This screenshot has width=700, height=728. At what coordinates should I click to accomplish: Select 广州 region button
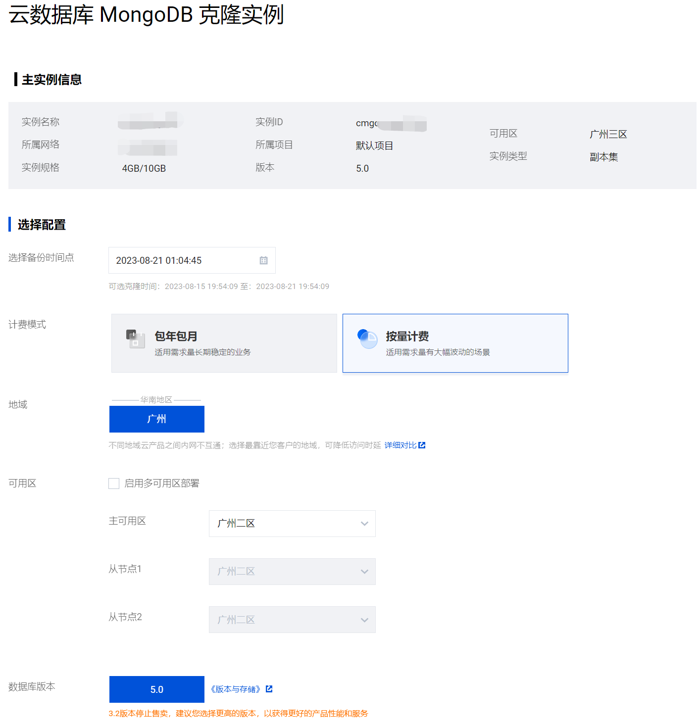coord(156,419)
